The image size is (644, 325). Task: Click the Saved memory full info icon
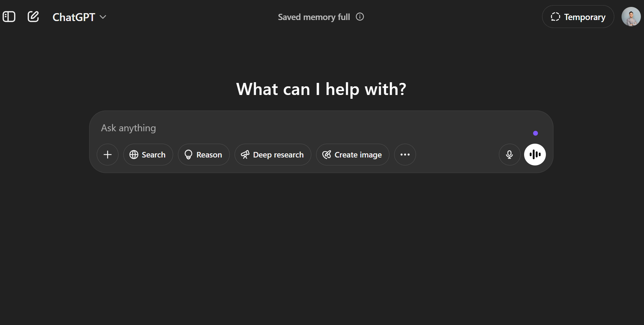360,17
